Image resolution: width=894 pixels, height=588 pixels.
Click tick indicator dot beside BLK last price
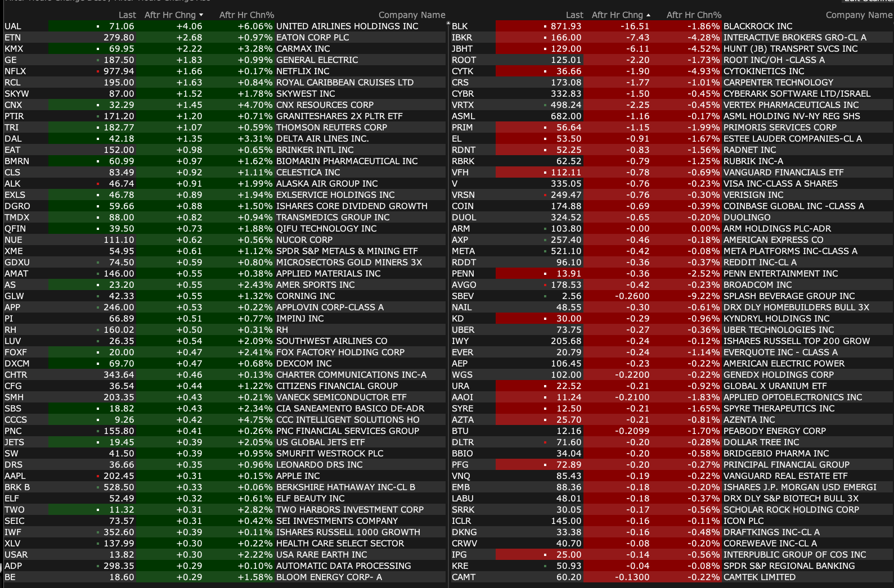tap(545, 26)
